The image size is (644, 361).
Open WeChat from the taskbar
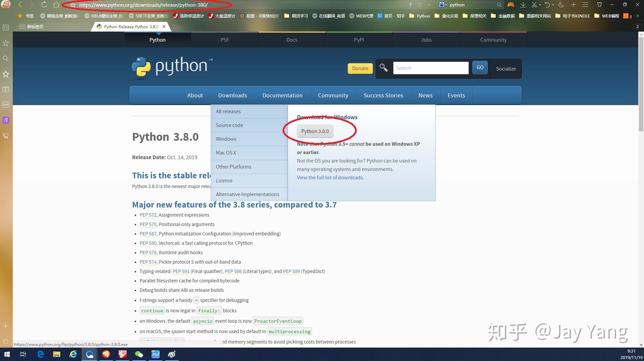(x=139, y=354)
